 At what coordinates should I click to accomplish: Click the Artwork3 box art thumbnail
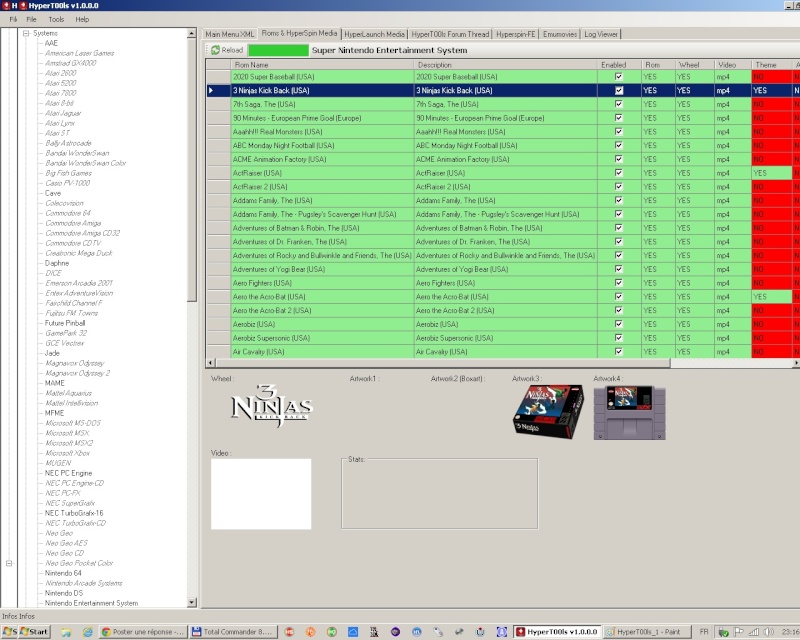pos(548,411)
